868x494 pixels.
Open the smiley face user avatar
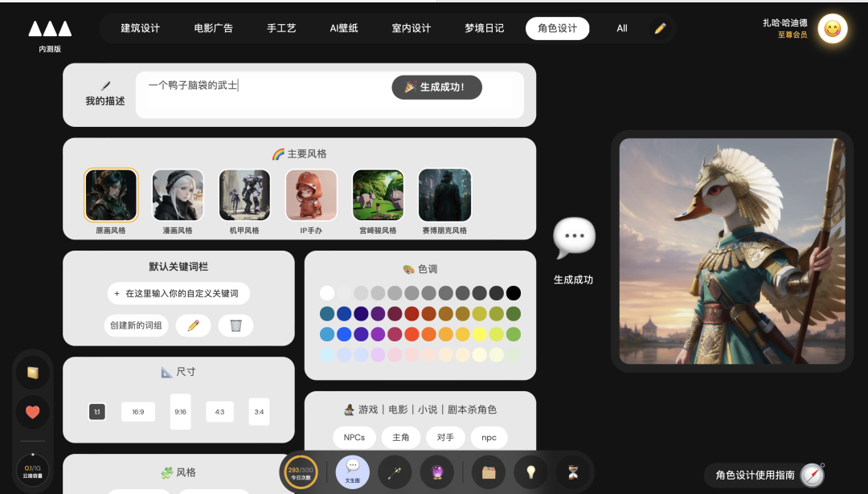point(832,28)
